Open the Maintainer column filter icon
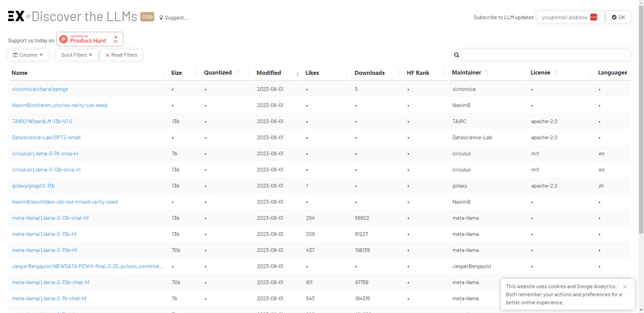This screenshot has width=644, height=313. [487, 73]
